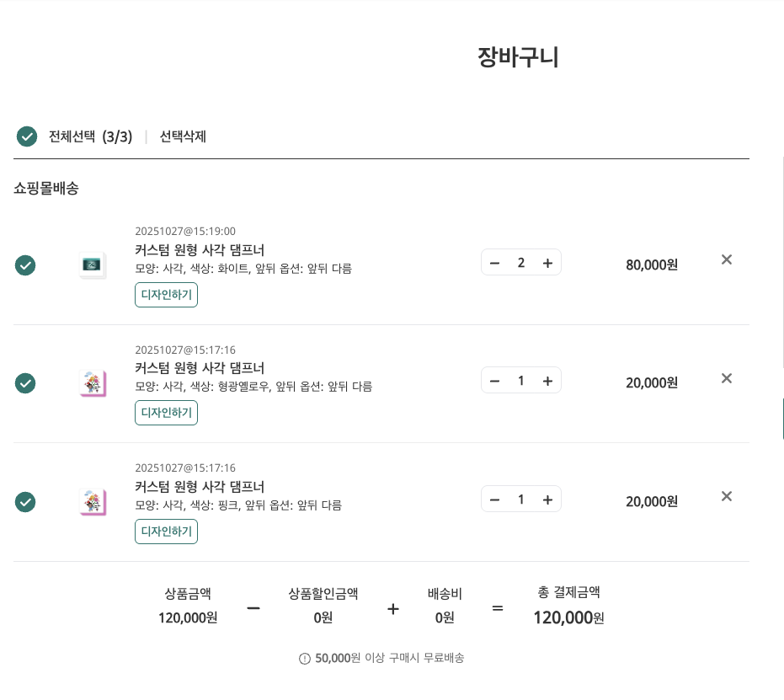Viewport: 784px width, 700px height.
Task: Remove the 핑크 damper item with X
Action: click(x=727, y=496)
